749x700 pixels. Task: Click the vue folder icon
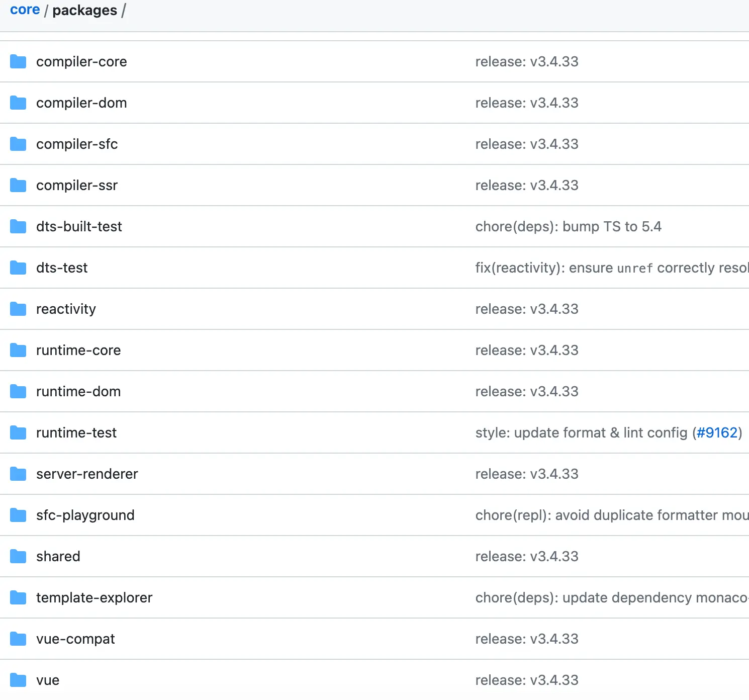(x=18, y=680)
